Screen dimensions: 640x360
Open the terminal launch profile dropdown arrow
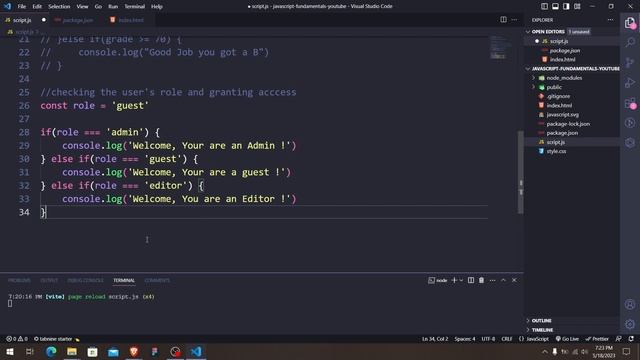461,280
